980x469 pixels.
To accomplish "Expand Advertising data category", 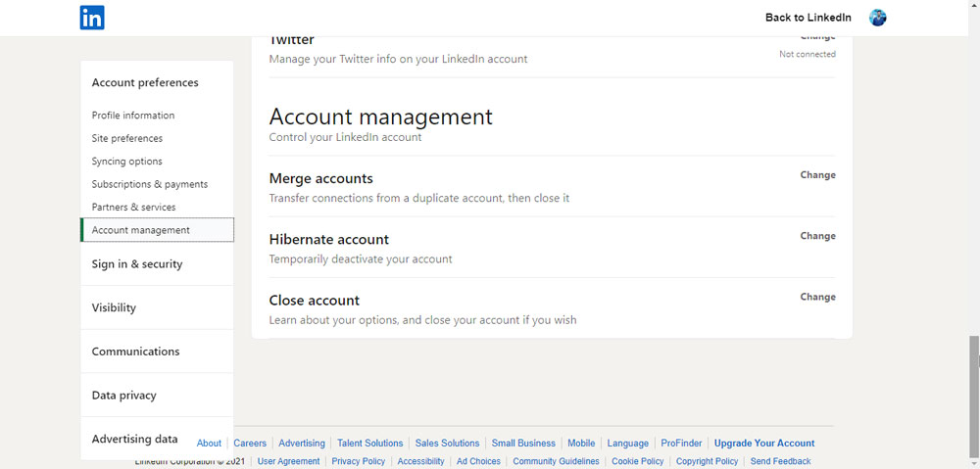I will [x=134, y=439].
